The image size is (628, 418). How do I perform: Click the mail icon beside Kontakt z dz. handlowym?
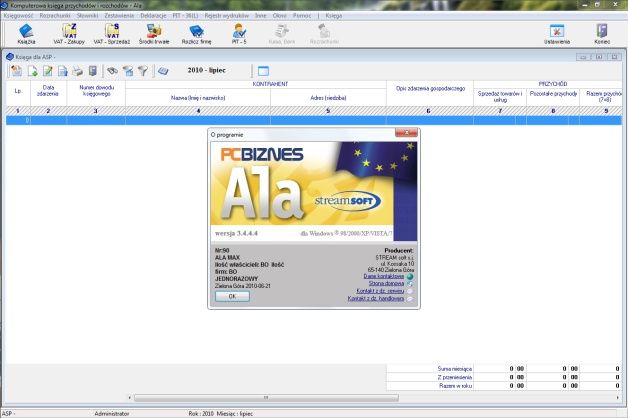pos(410,299)
